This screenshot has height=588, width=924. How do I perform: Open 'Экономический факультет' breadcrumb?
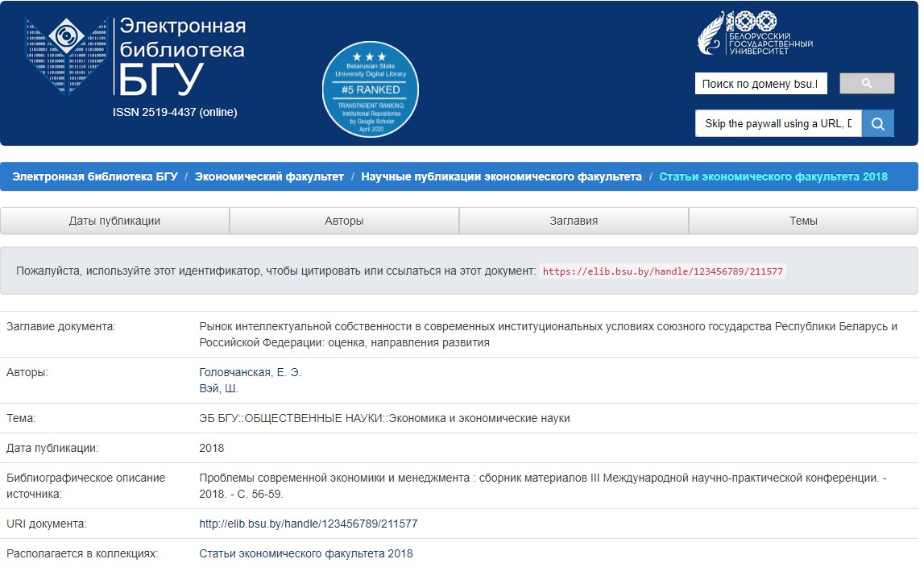(269, 176)
